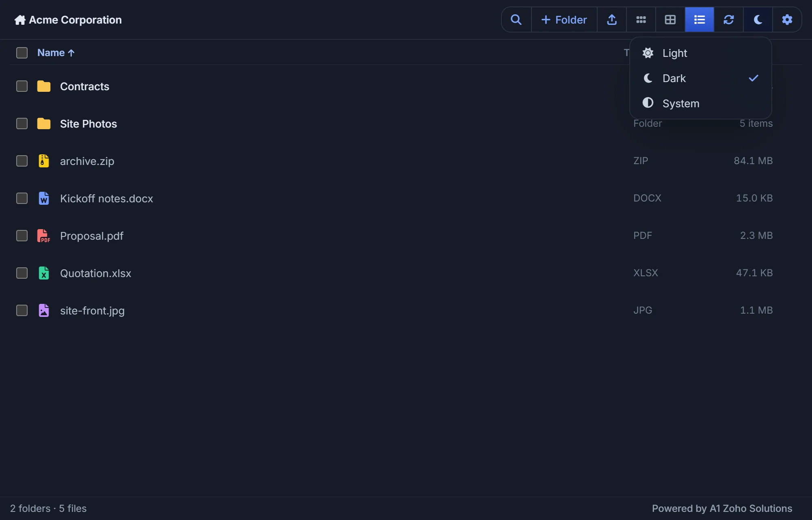Click the upload icon in toolbar
The width and height of the screenshot is (812, 520).
(612, 19)
